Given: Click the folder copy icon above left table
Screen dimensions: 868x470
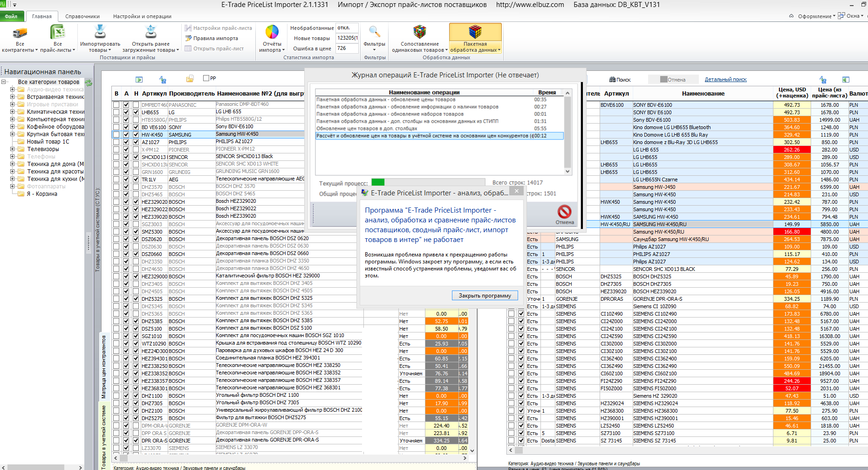Looking at the screenshot, I should pyautogui.click(x=190, y=79).
